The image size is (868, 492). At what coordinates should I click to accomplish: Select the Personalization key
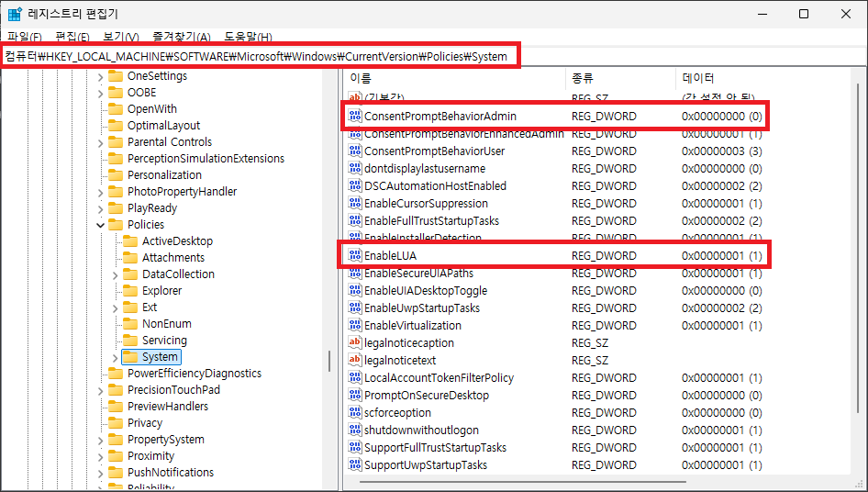164,175
